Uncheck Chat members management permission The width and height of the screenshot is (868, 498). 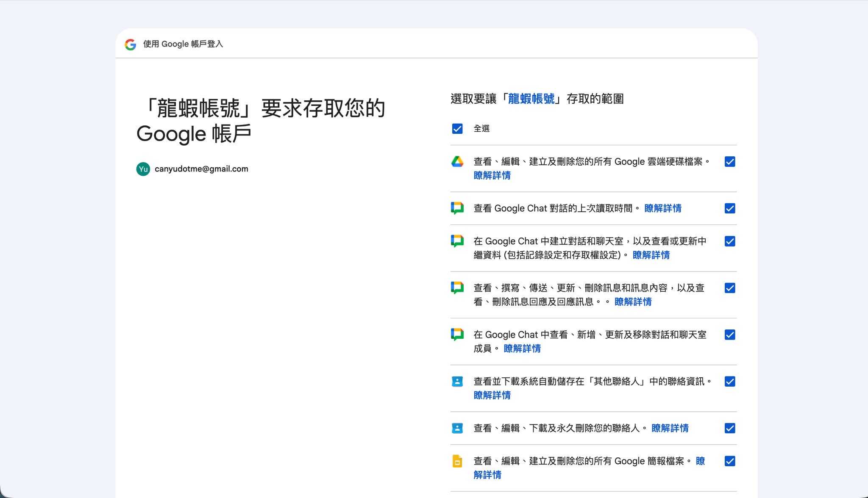tap(729, 335)
